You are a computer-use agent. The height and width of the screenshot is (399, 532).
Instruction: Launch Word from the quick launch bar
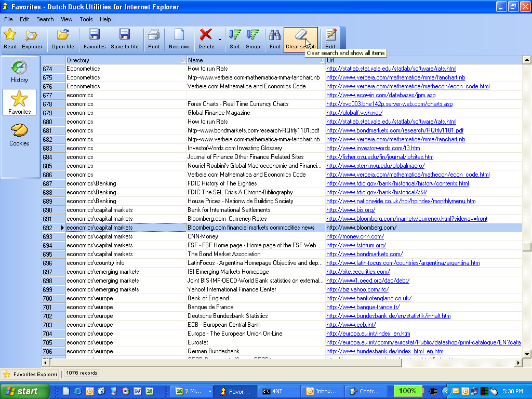point(137,391)
